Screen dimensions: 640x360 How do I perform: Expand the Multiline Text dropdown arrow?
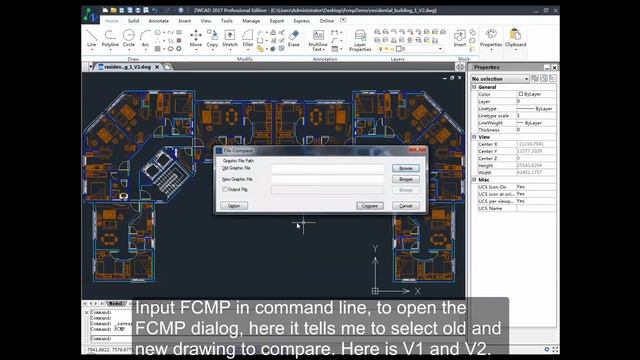pos(324,50)
